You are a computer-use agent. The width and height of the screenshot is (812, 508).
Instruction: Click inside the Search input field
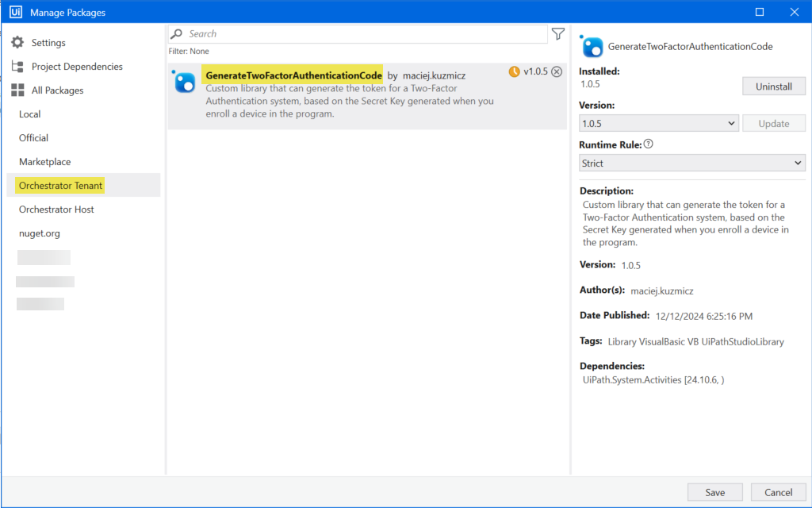coord(357,33)
